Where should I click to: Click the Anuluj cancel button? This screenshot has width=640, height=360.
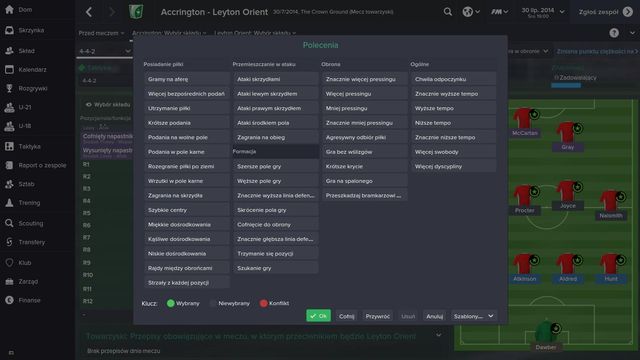434,316
